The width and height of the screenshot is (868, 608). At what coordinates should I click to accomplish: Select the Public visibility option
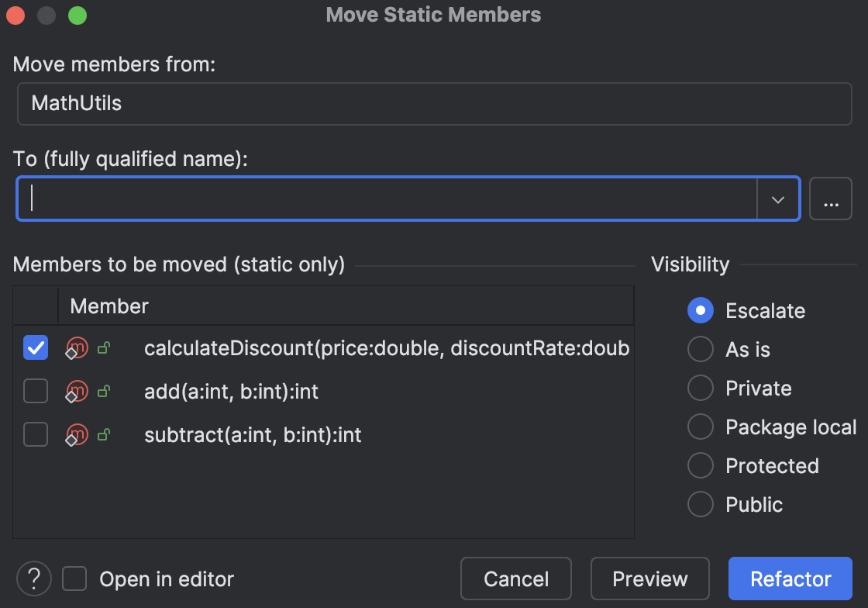tap(700, 504)
